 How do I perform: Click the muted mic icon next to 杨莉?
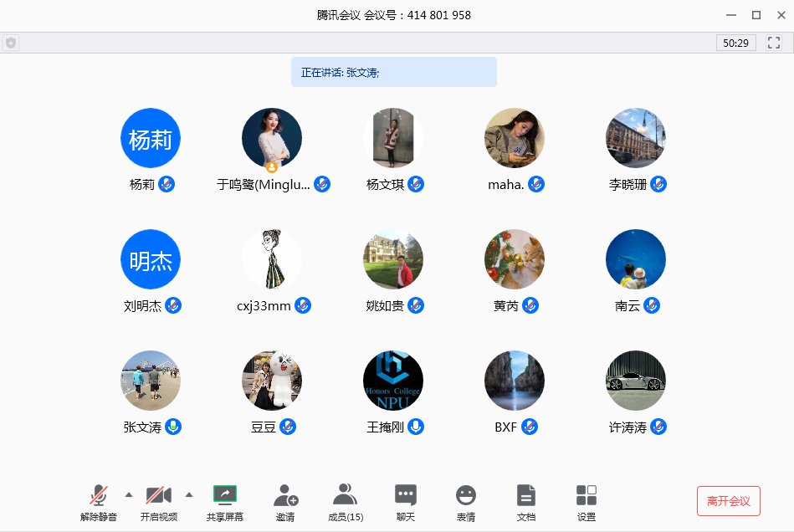pyautogui.click(x=166, y=185)
